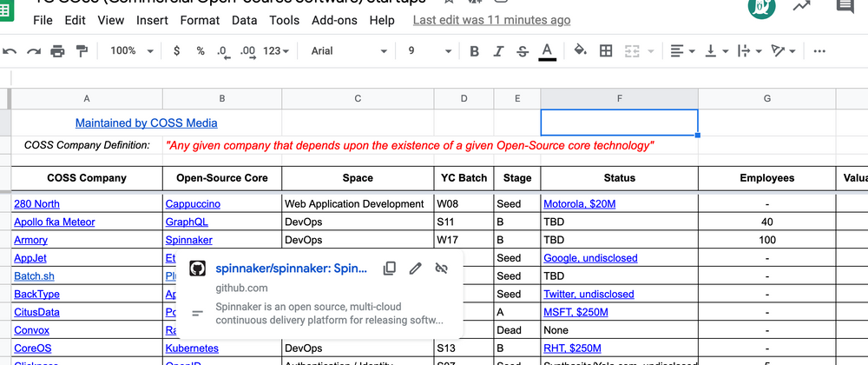Open the Tools menu
The width and height of the screenshot is (868, 365).
[285, 21]
